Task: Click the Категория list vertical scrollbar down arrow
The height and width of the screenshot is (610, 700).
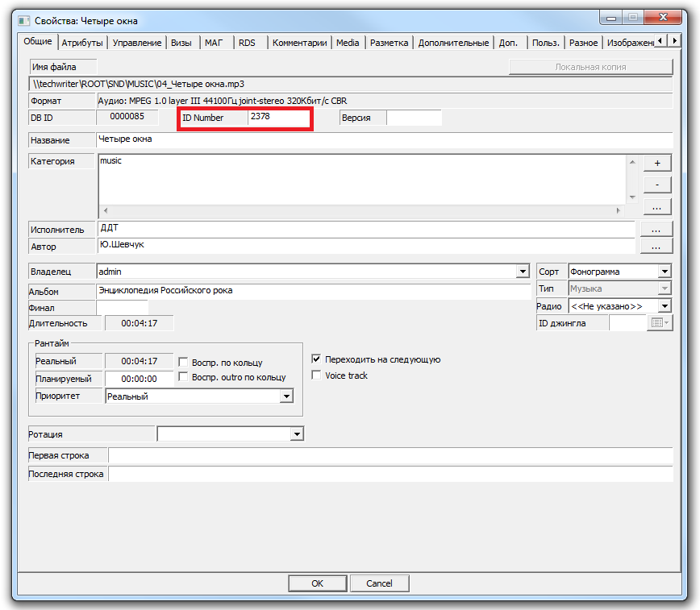Action: (x=632, y=197)
